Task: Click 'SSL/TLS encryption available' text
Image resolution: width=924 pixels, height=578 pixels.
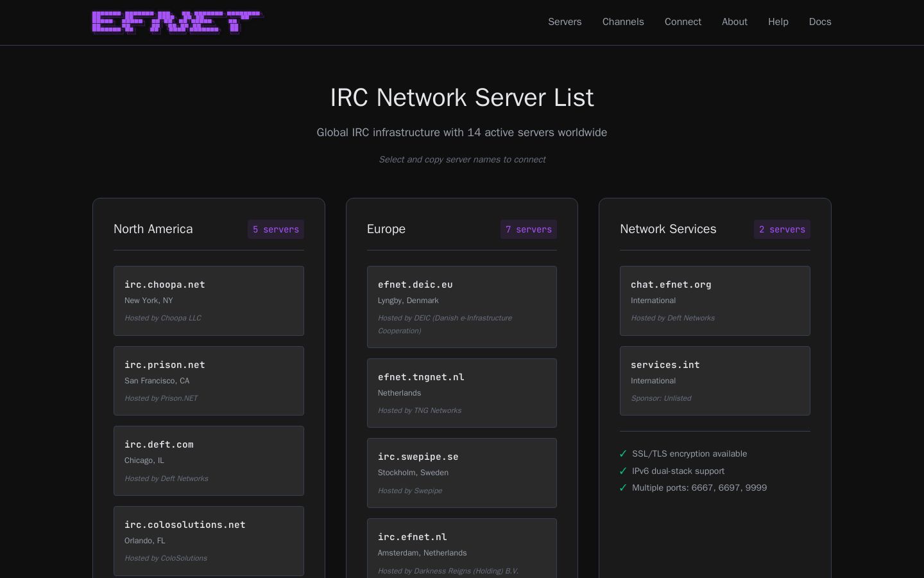Action: [690, 453]
